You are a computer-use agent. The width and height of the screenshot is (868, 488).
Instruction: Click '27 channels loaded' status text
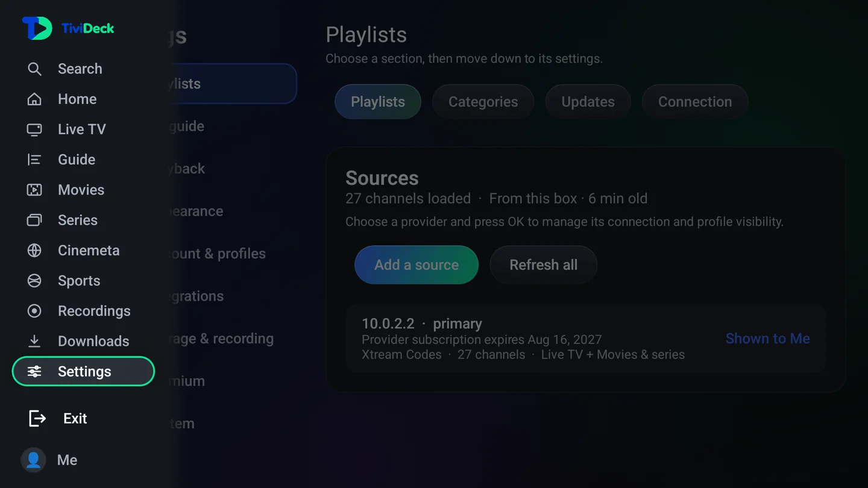click(x=408, y=198)
